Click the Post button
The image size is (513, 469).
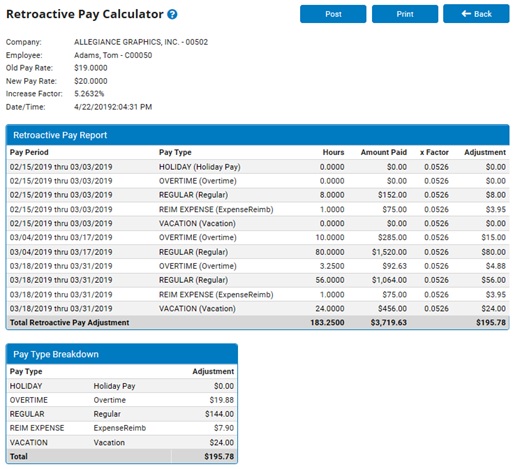tap(333, 14)
